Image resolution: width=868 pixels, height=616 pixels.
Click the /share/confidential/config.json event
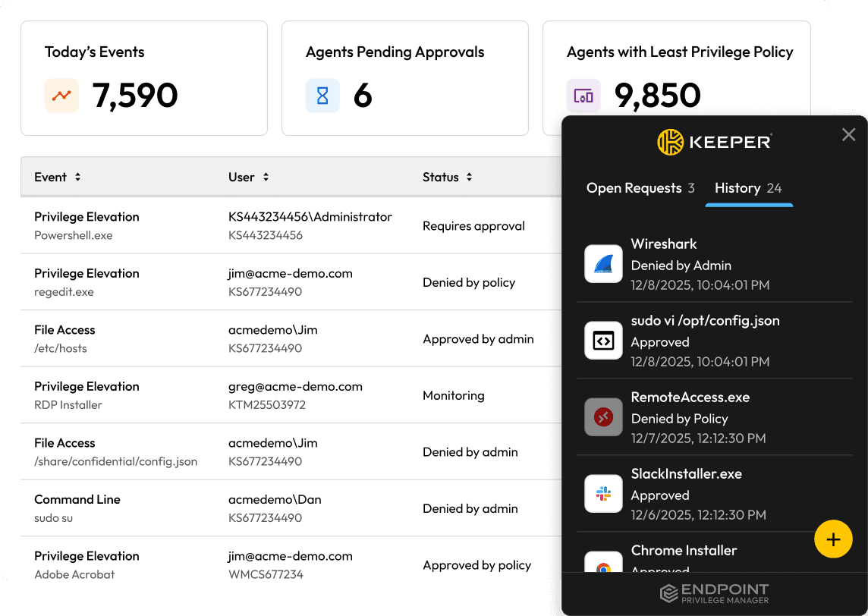(x=115, y=451)
